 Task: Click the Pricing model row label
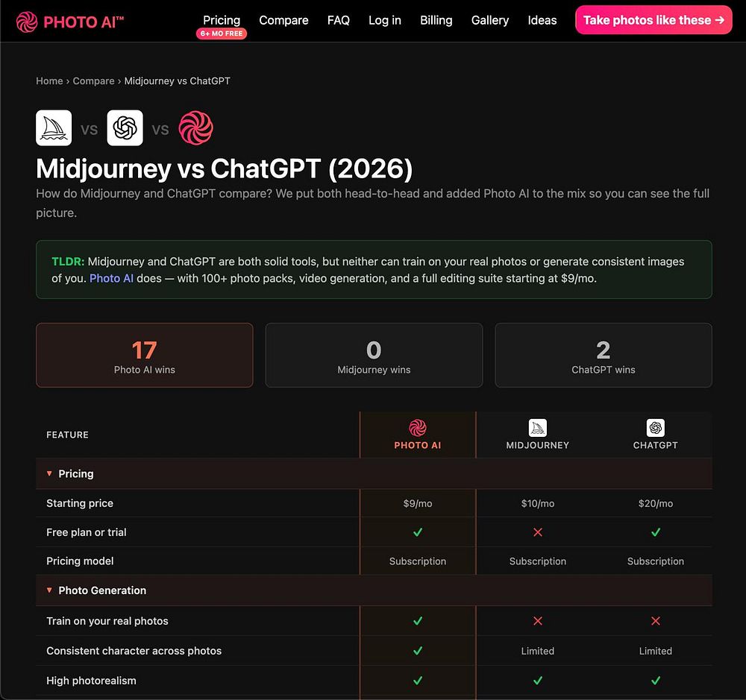[x=80, y=561]
